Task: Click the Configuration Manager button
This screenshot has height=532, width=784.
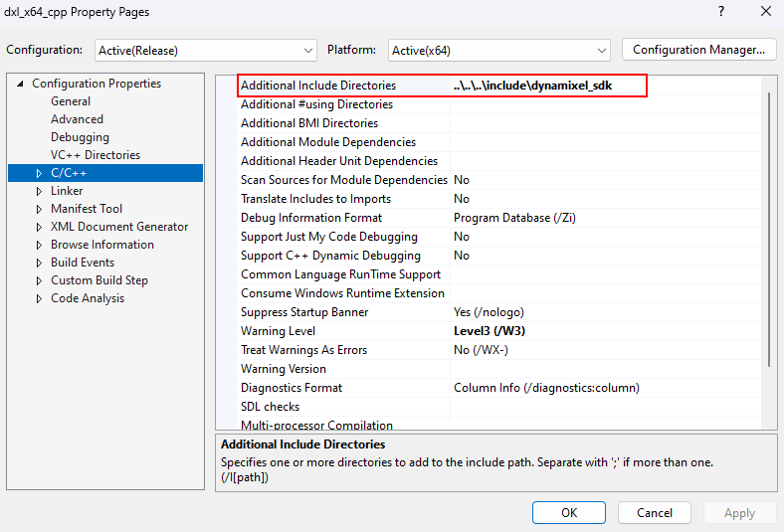Action: tap(698, 50)
